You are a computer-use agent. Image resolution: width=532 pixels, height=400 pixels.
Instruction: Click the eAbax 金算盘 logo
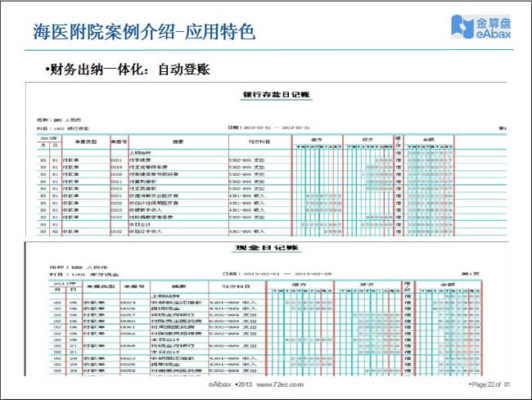pyautogui.click(x=481, y=27)
